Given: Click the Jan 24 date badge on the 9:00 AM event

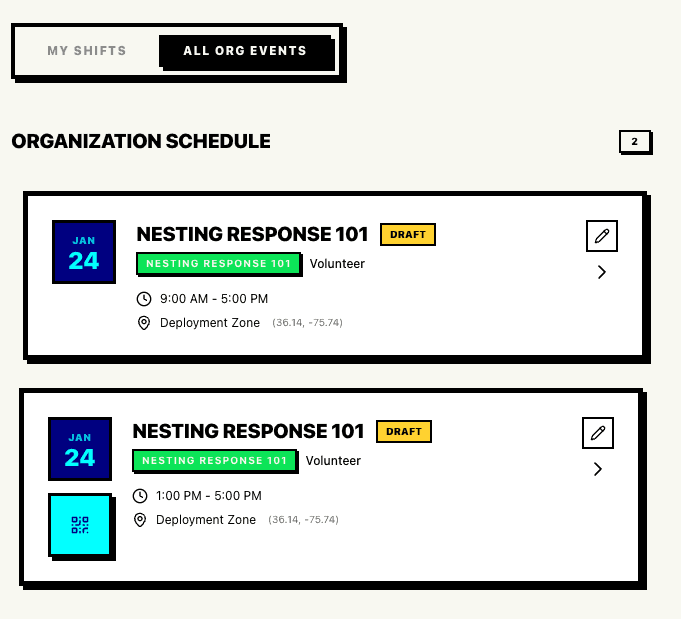Looking at the screenshot, I should coord(84,252).
